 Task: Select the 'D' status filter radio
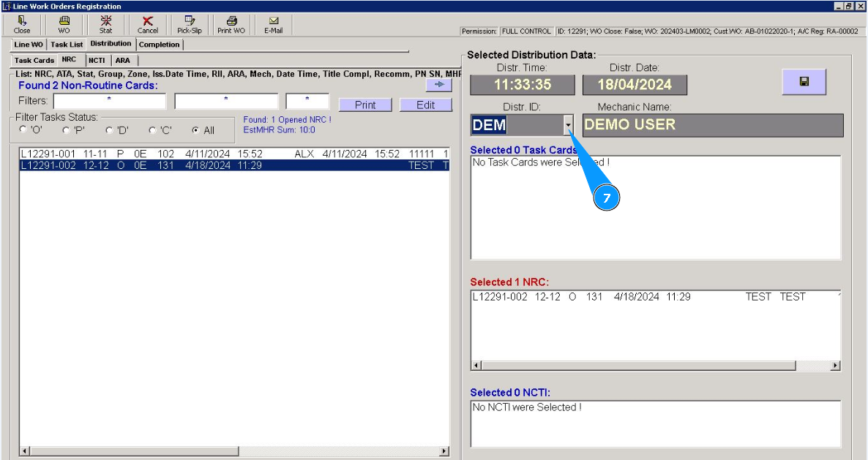(x=109, y=130)
